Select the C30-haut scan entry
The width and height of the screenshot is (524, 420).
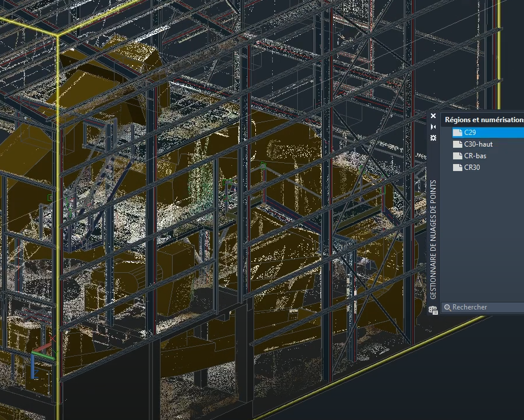(x=478, y=144)
